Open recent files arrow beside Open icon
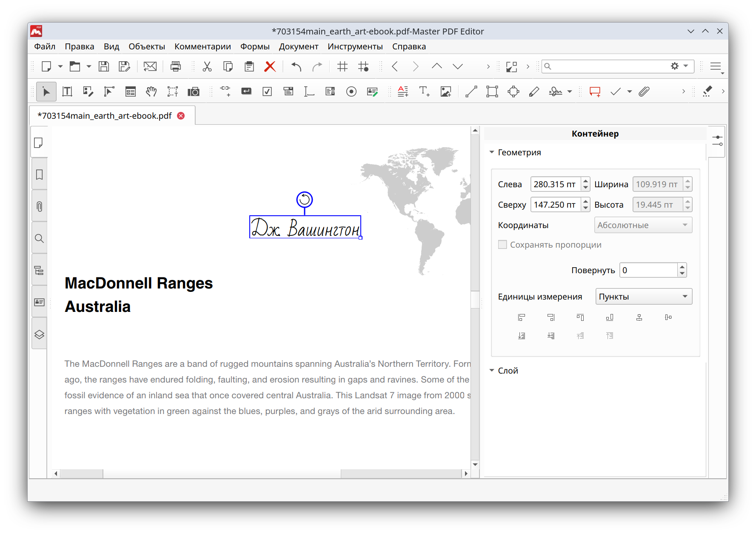 [89, 66]
